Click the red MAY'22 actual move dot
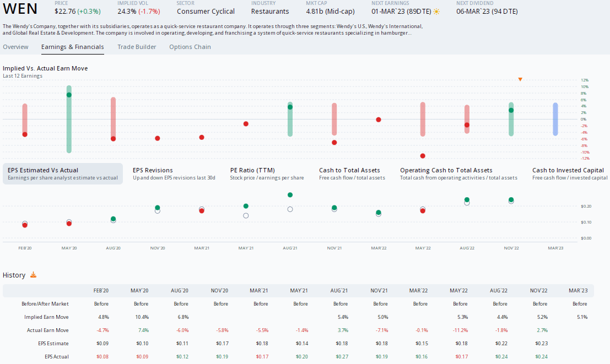The image size is (610, 364). [x=423, y=156]
